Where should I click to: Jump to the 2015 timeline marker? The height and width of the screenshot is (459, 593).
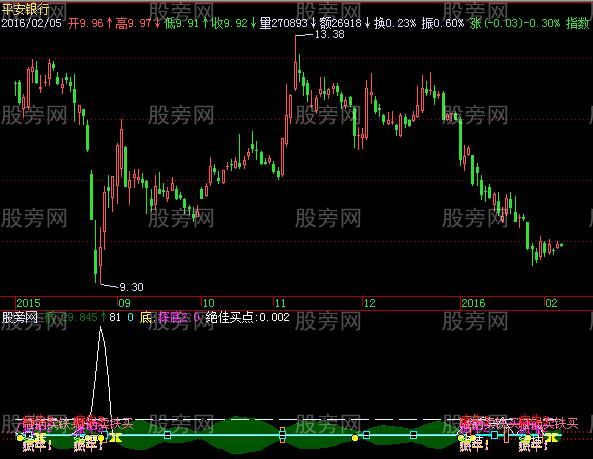(x=28, y=303)
